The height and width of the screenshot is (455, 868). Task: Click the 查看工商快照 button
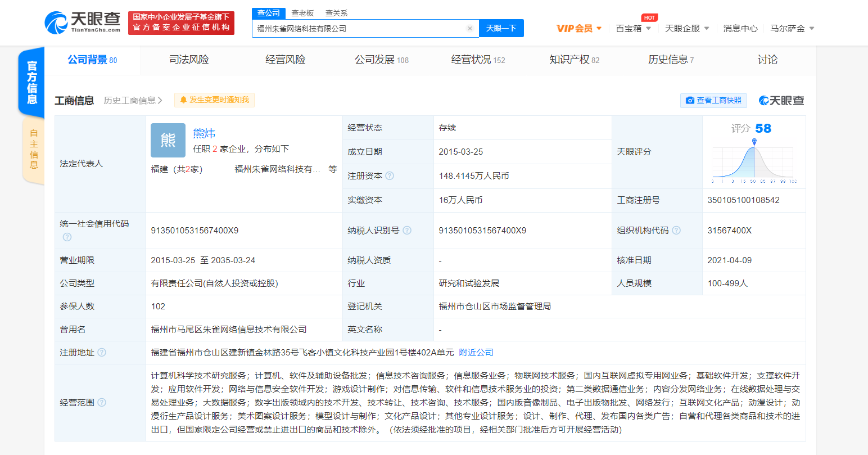pyautogui.click(x=713, y=101)
